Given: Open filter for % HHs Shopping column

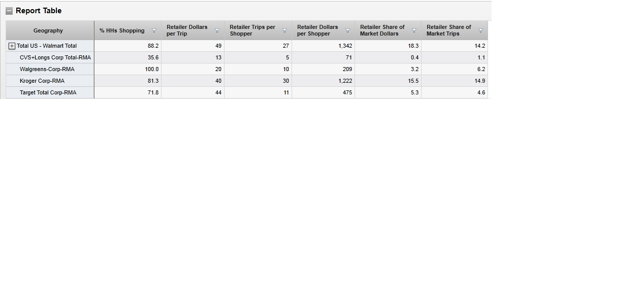Looking at the screenshot, I should pos(154,31).
